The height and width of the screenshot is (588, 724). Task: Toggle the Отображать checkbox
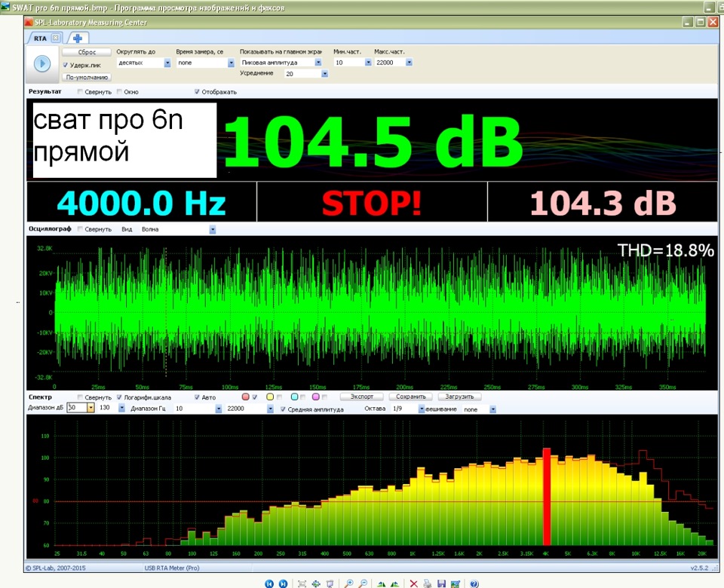point(197,91)
